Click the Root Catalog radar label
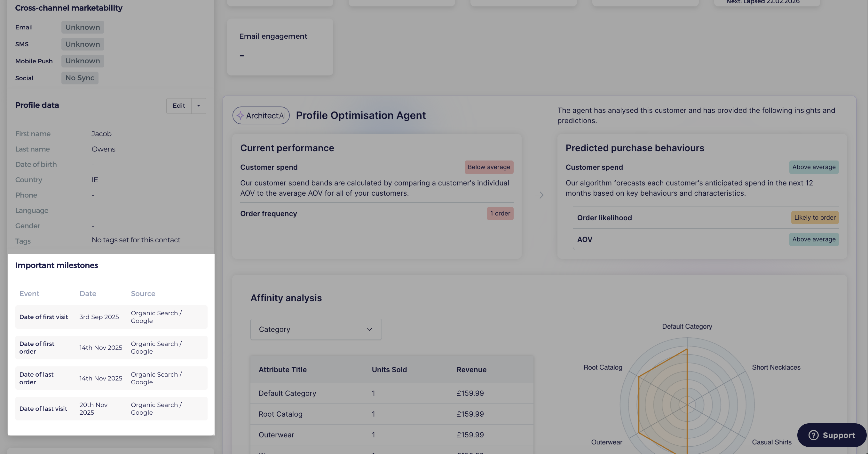 click(x=603, y=367)
